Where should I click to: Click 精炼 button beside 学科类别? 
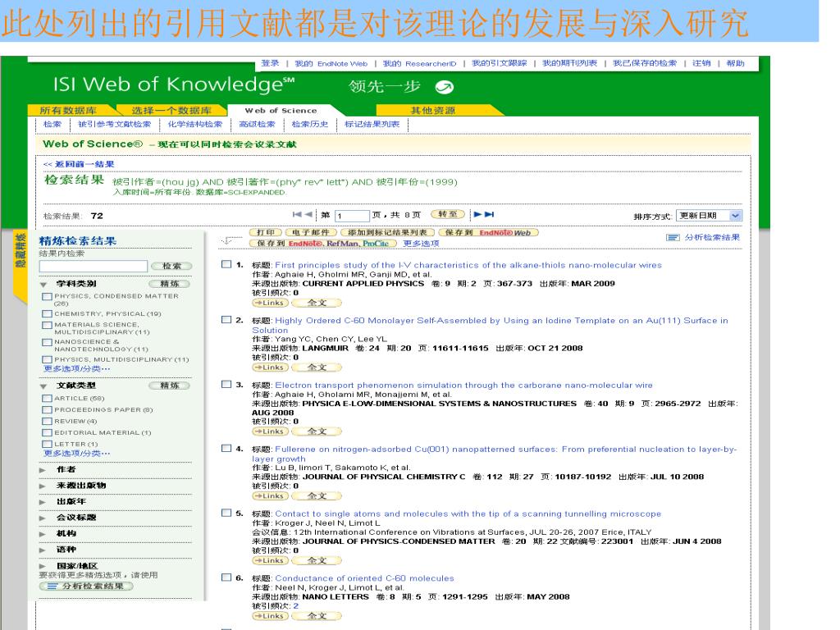(169, 284)
